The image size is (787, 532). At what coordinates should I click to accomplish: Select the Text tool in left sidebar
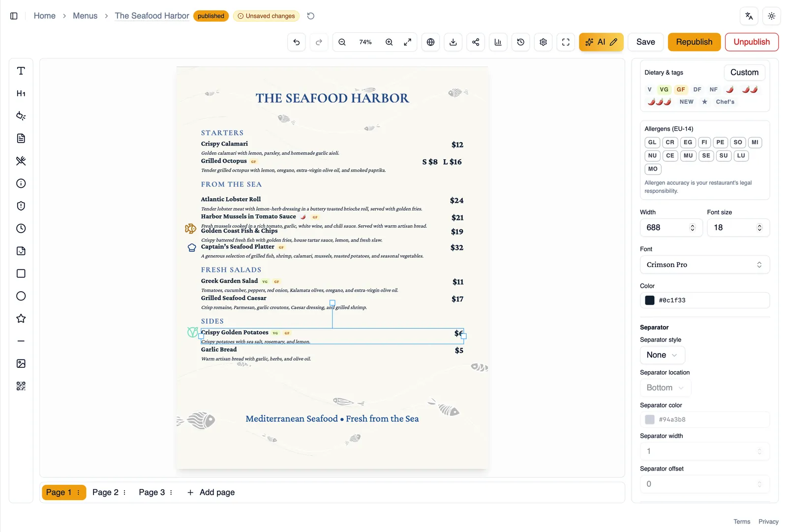coord(21,71)
